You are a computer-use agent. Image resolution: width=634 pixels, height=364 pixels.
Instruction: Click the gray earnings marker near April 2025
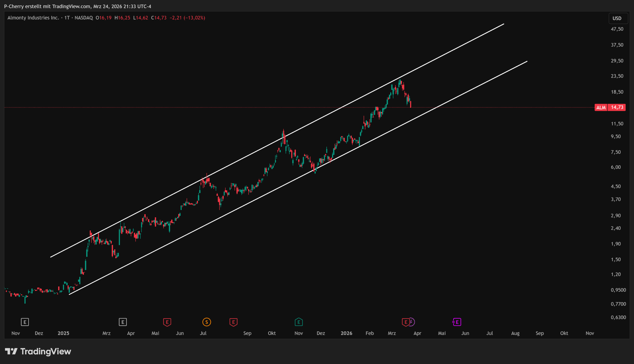[x=123, y=322]
